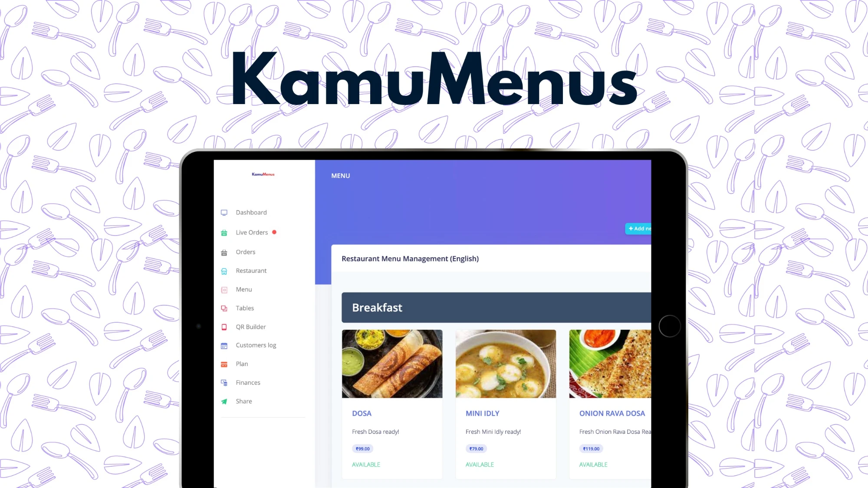The width and height of the screenshot is (868, 488).
Task: Open Customers log section
Action: [255, 345]
